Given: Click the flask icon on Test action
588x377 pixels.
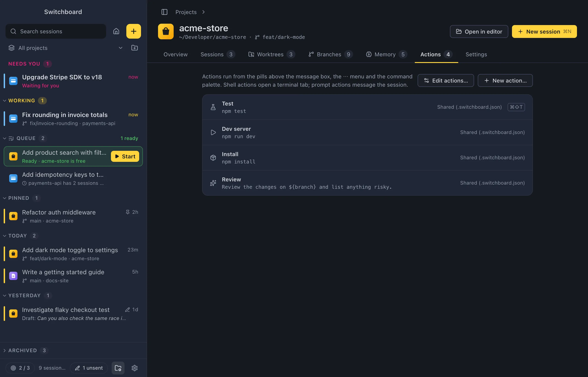Looking at the screenshot, I should point(213,107).
